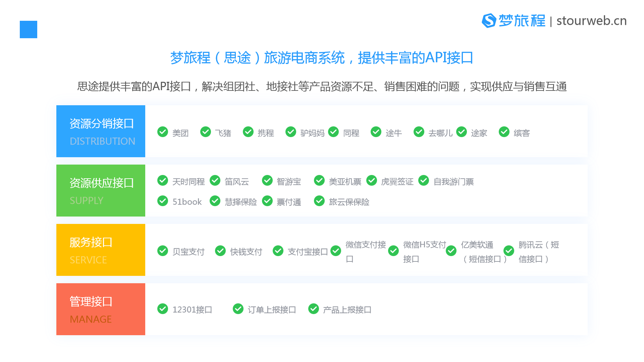Click the green check icon beside 途家
The height and width of the screenshot is (362, 644).
pyautogui.click(x=462, y=132)
